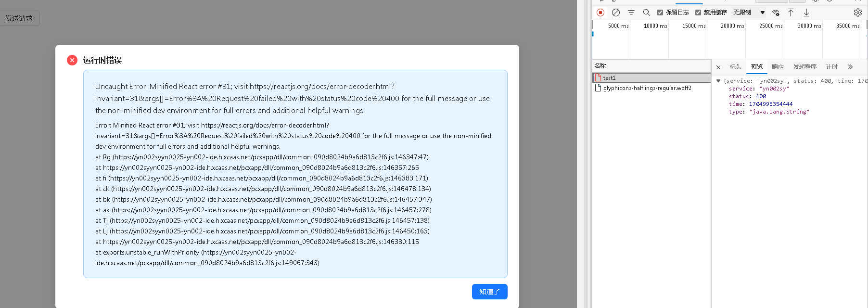Click the "at fi" stack trace line
Image resolution: width=868 pixels, height=308 pixels.
262,178
